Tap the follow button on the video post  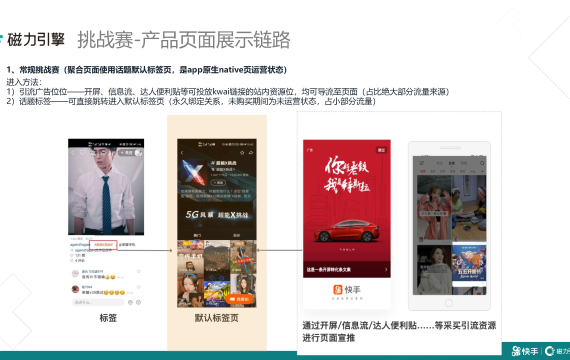pos(127,153)
